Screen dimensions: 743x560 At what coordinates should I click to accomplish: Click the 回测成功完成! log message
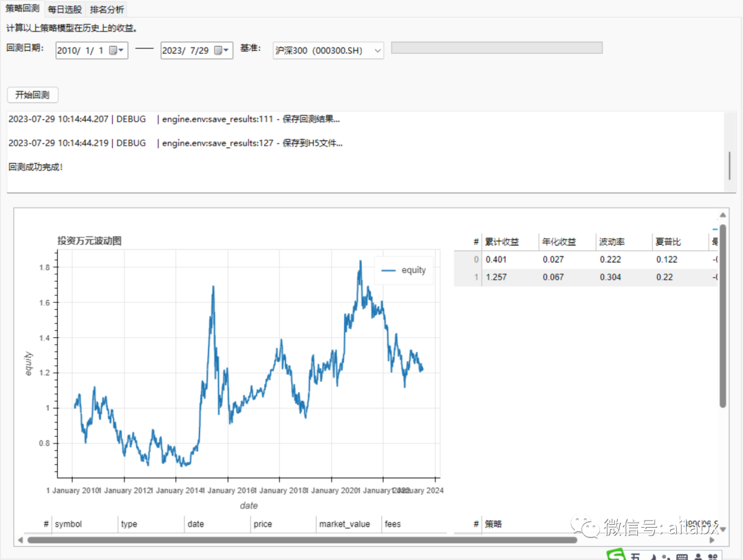coord(36,166)
